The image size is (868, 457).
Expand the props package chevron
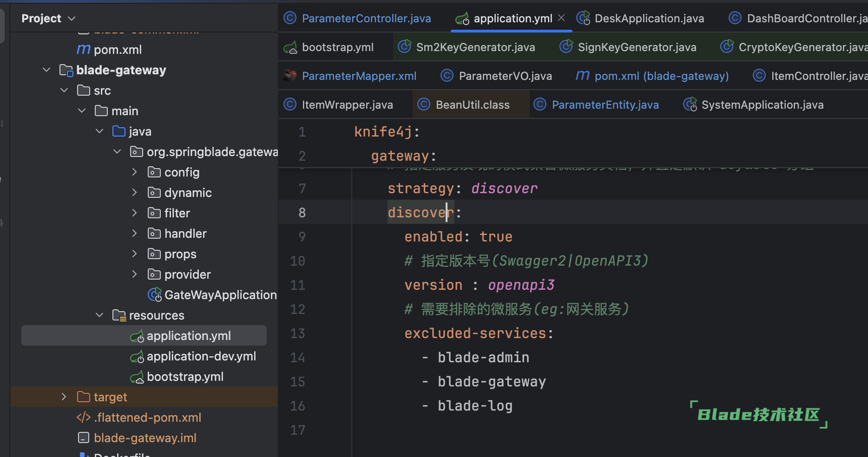point(134,254)
